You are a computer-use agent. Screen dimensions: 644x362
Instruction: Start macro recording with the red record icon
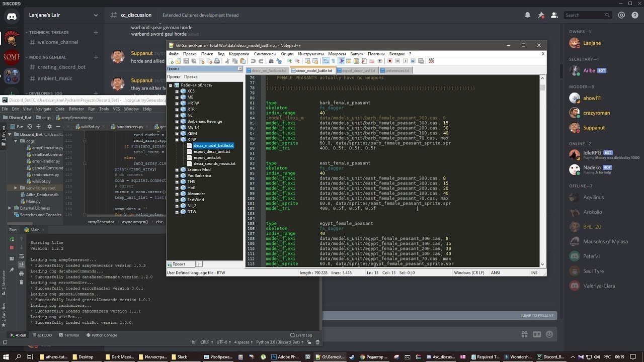[x=389, y=61]
